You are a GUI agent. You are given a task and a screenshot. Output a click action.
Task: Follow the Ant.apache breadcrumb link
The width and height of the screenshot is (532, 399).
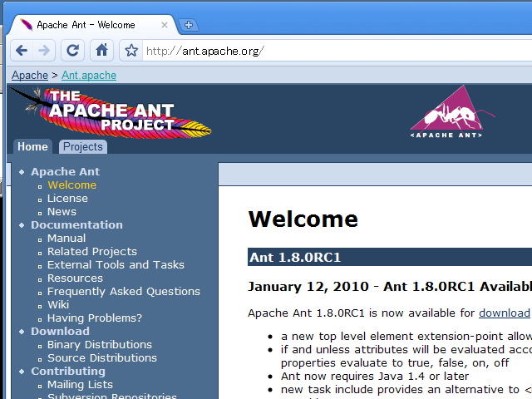[x=89, y=75]
